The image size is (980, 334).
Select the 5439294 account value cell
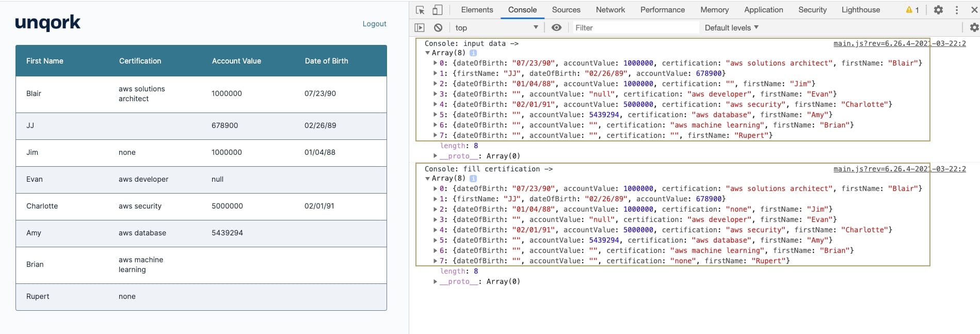(x=227, y=233)
